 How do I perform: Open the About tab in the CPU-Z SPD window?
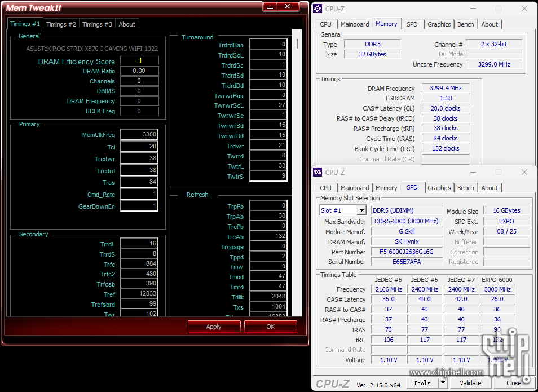(x=490, y=188)
